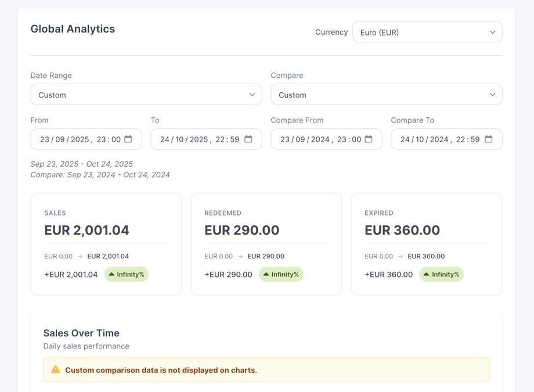534x392 pixels.
Task: Expand the Date Range dropdown
Action: pos(146,95)
